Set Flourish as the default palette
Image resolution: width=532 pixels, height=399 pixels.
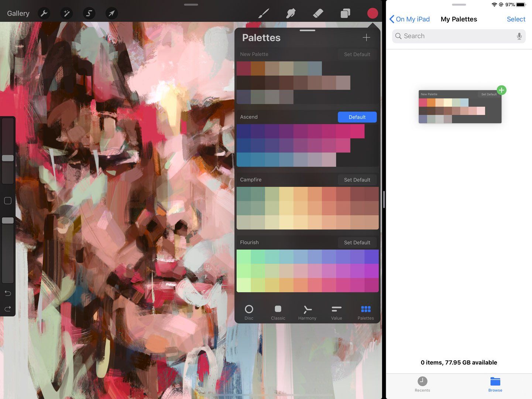coord(357,242)
